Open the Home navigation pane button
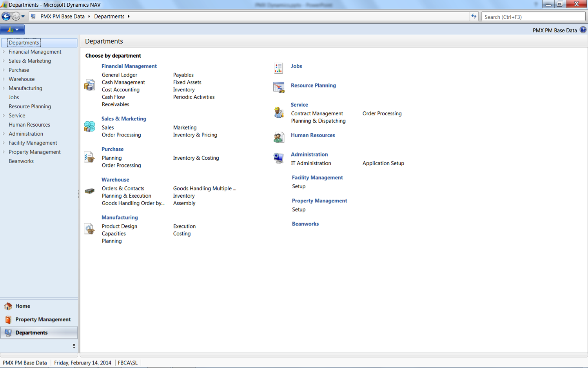This screenshot has width=588, height=368. [39, 306]
